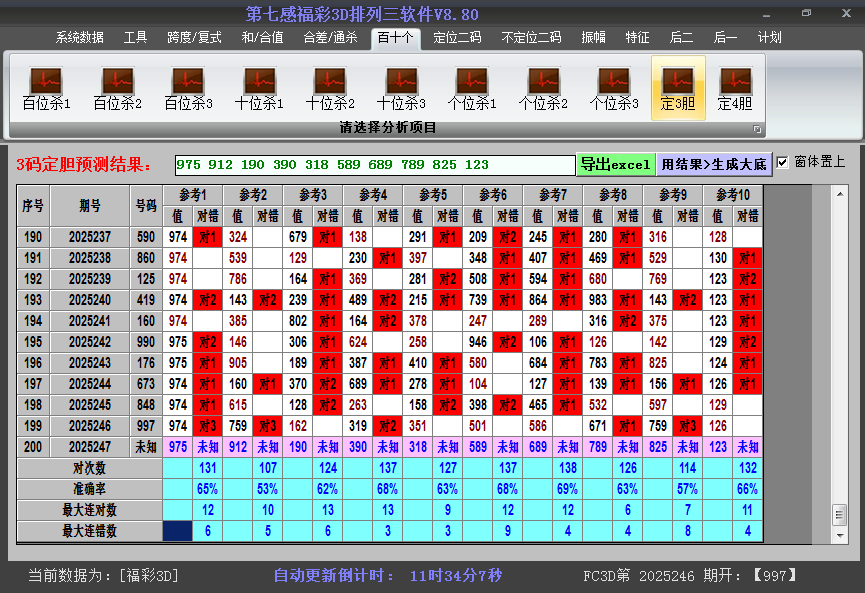Select the 十位杀1 analysis icon
Screen dimensions: 865x593
pos(259,88)
